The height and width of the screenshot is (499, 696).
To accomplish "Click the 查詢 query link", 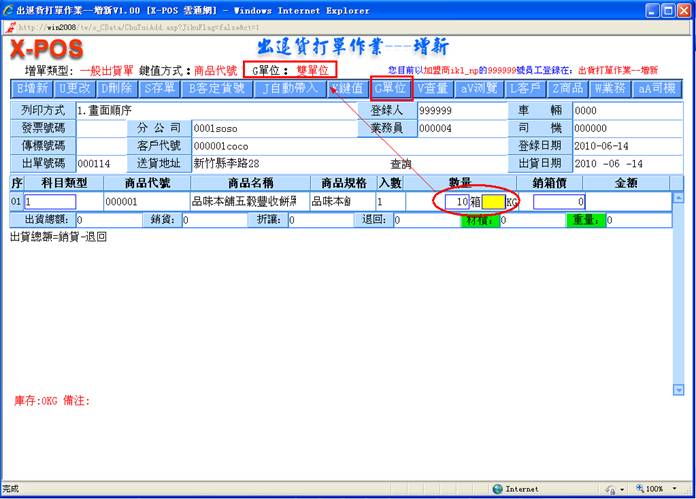I will coord(400,163).
